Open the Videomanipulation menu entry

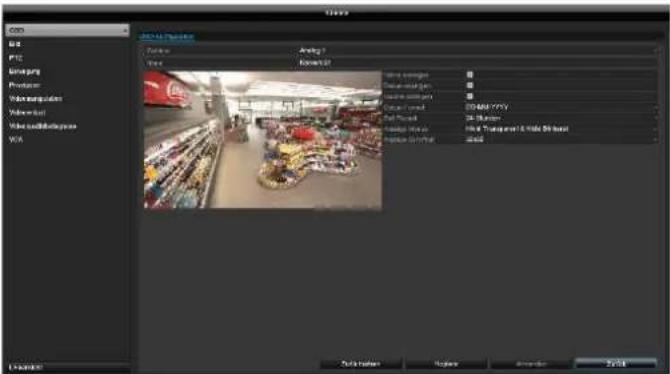pos(35,99)
